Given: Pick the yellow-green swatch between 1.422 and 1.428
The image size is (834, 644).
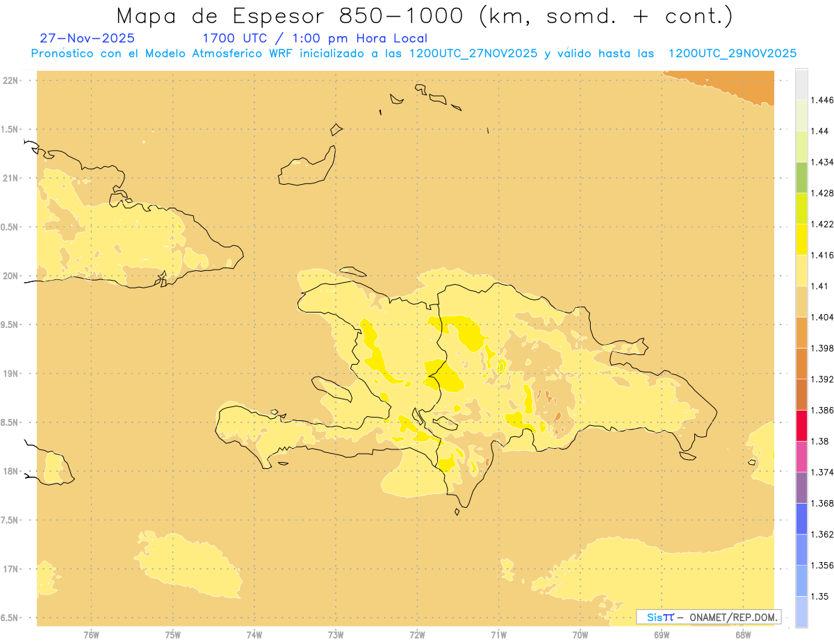Looking at the screenshot, I should pyautogui.click(x=801, y=208).
